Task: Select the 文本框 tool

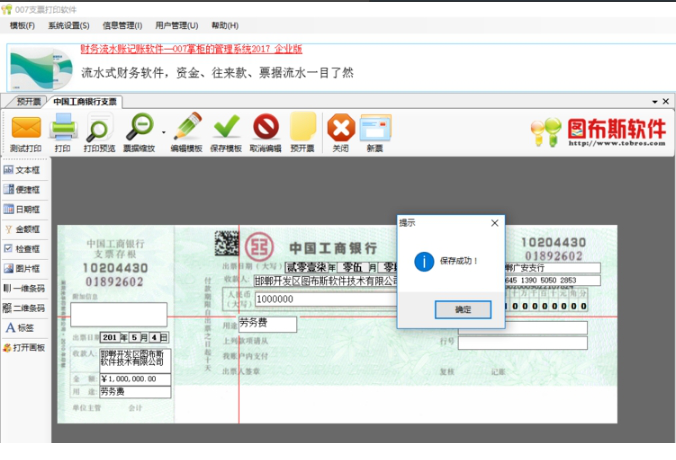Action: 22,170
